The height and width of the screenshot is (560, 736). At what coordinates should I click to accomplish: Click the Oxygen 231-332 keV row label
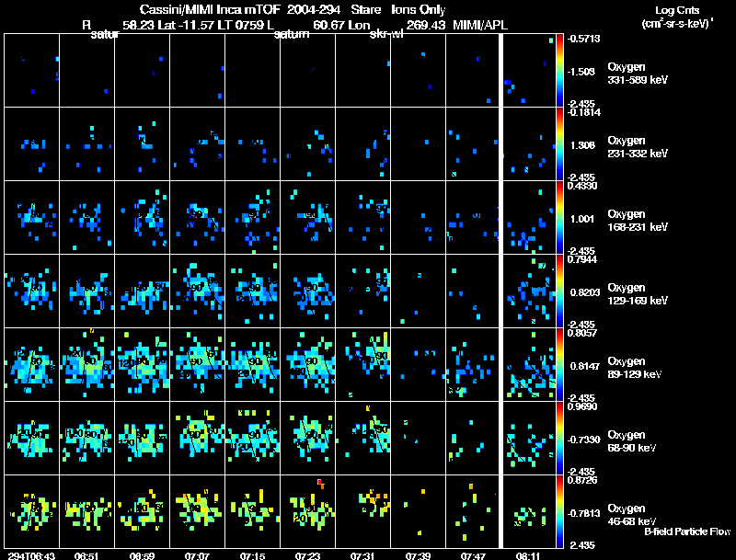tap(638, 147)
